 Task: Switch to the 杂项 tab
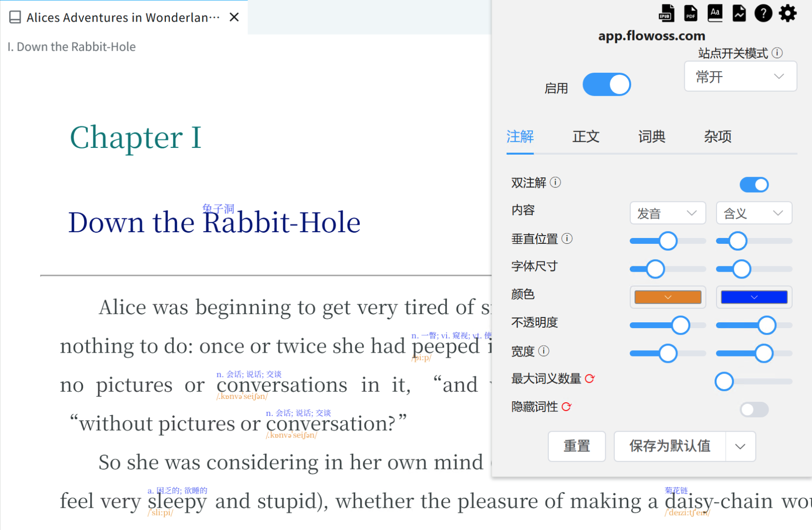pyautogui.click(x=717, y=137)
